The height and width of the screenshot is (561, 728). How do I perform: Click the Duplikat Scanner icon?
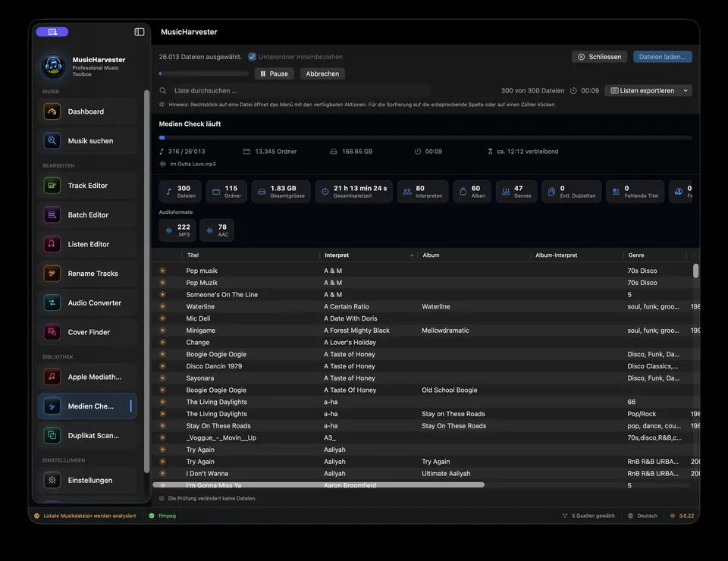pos(52,435)
